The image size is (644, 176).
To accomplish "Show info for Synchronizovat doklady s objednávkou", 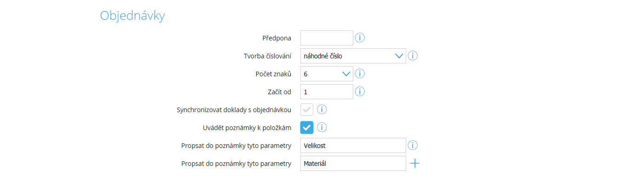I will 322,109.
